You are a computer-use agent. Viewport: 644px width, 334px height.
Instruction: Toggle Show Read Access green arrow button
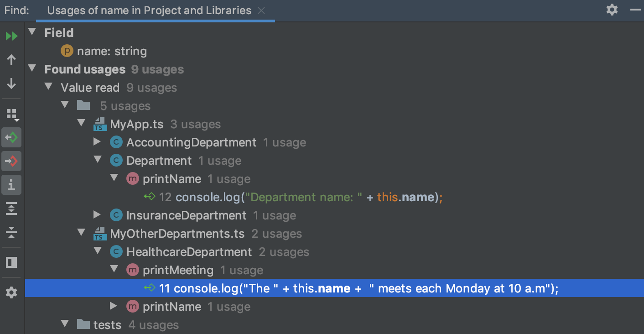tap(11, 137)
